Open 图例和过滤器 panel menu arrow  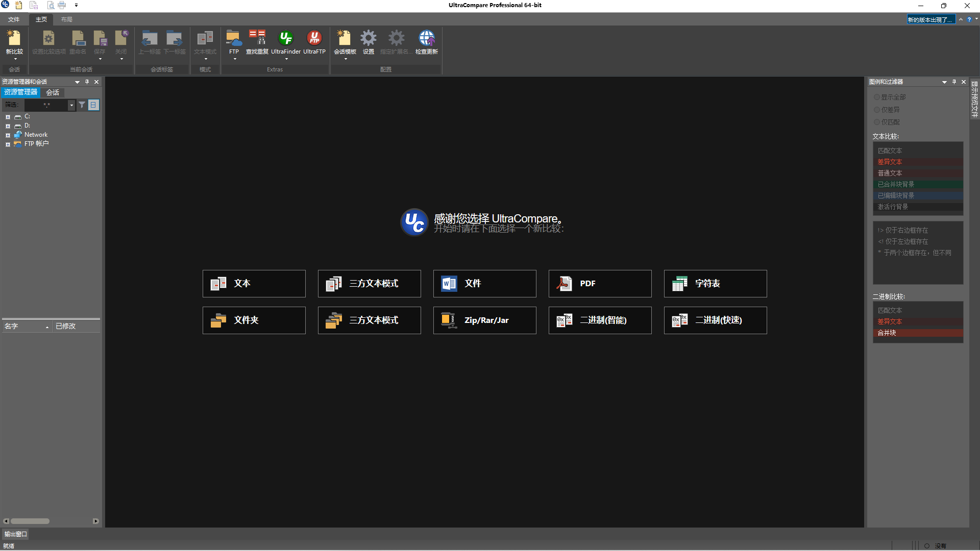944,82
